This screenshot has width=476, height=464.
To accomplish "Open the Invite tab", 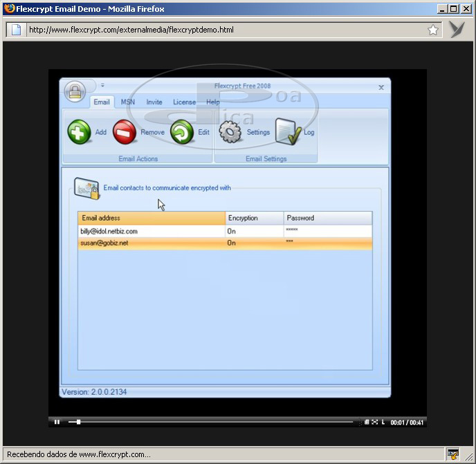I will click(x=154, y=102).
